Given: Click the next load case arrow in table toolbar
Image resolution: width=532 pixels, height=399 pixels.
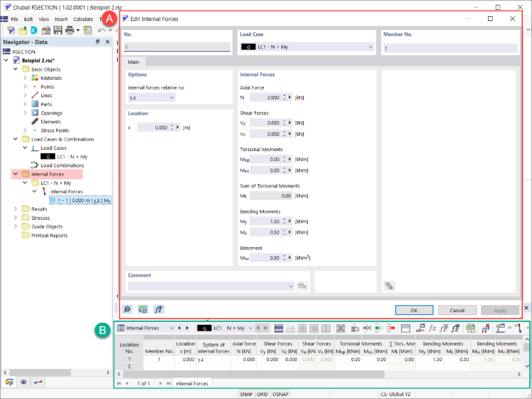Looking at the screenshot, I should [x=266, y=328].
